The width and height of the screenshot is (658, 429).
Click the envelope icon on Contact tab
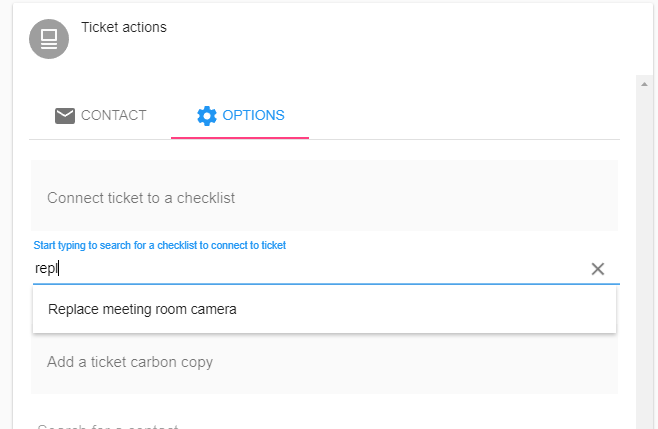(x=65, y=115)
